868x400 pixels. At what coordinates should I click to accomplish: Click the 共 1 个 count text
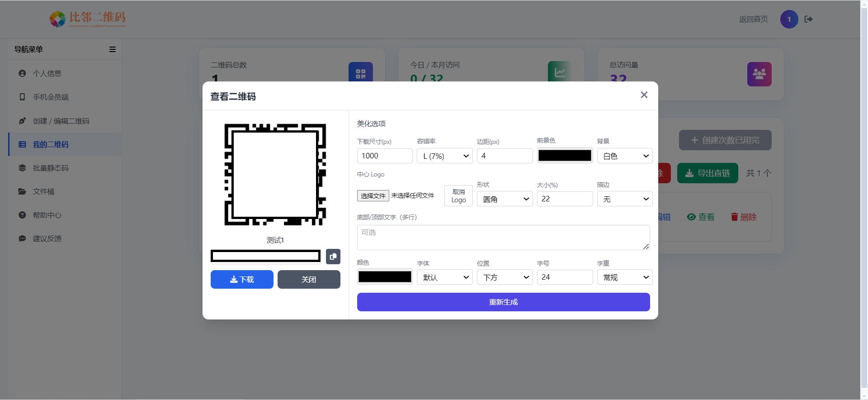pyautogui.click(x=759, y=173)
